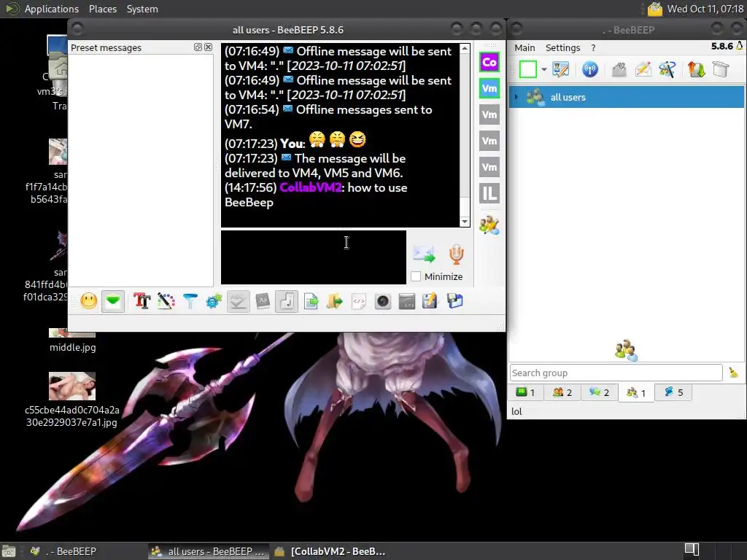Click the group members icon below the avatar list
The image size is (747, 560).
pos(489,225)
